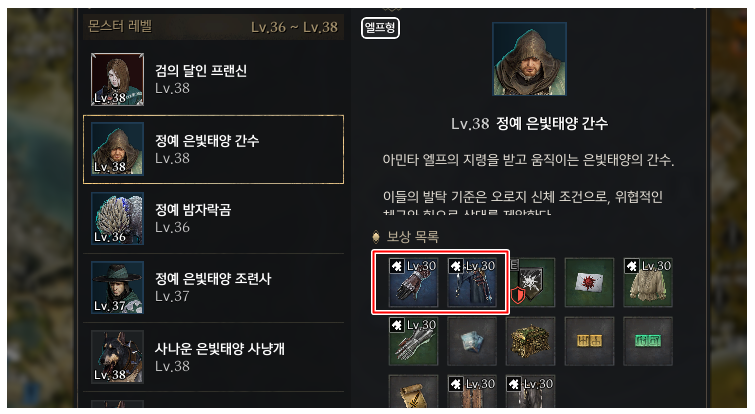
Task: Click the 몬스터 레벨 header bar
Action: 213,26
